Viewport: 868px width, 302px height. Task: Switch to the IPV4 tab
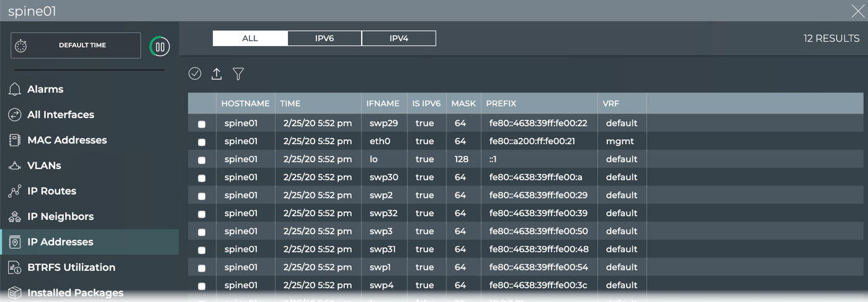coord(398,39)
